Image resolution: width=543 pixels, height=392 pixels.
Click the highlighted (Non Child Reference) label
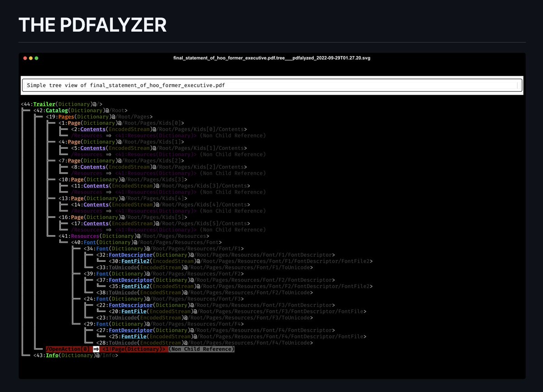coord(202,349)
